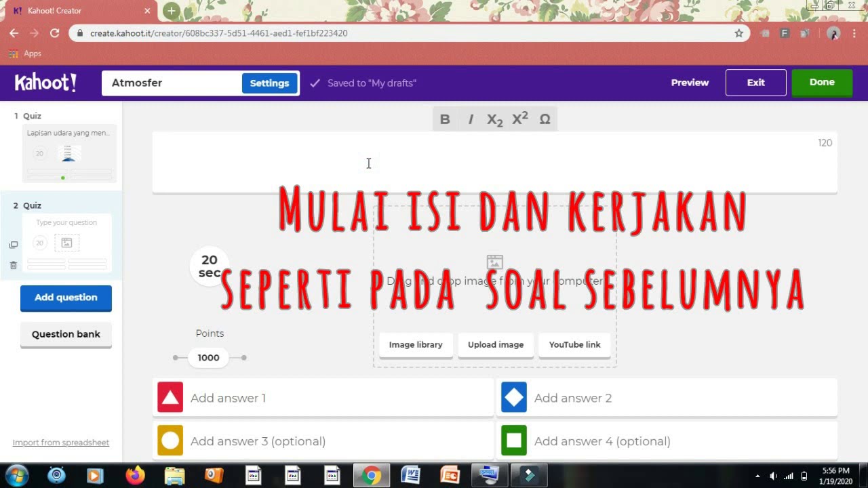Image resolution: width=868 pixels, height=488 pixels.
Task: Open the Image library
Action: point(416,345)
